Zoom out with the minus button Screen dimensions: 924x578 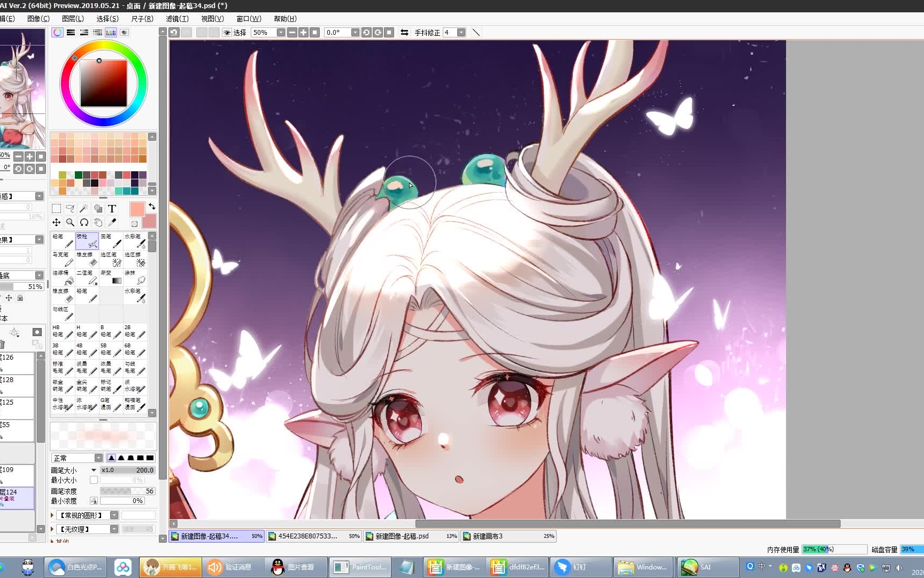click(292, 33)
